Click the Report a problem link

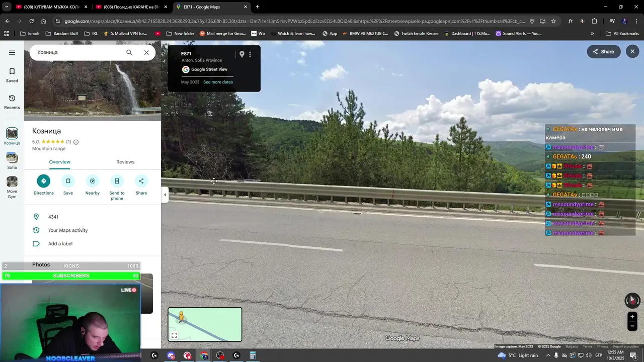pyautogui.click(x=626, y=346)
